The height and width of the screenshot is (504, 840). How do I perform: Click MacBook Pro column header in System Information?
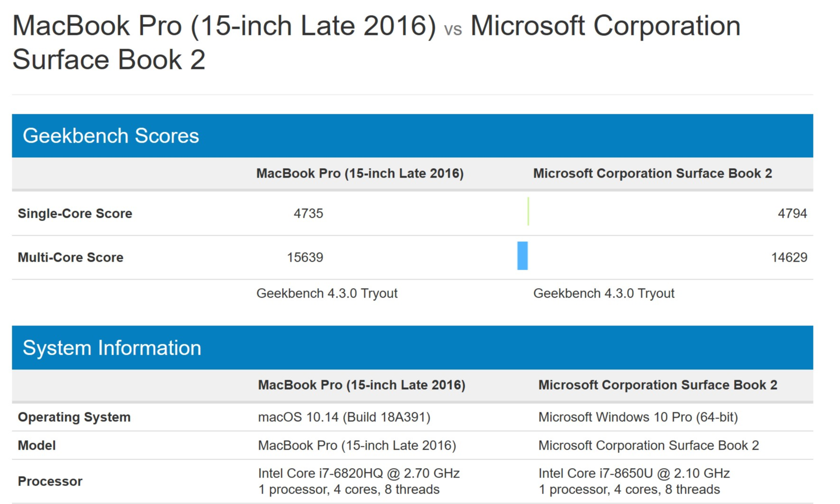click(x=362, y=385)
